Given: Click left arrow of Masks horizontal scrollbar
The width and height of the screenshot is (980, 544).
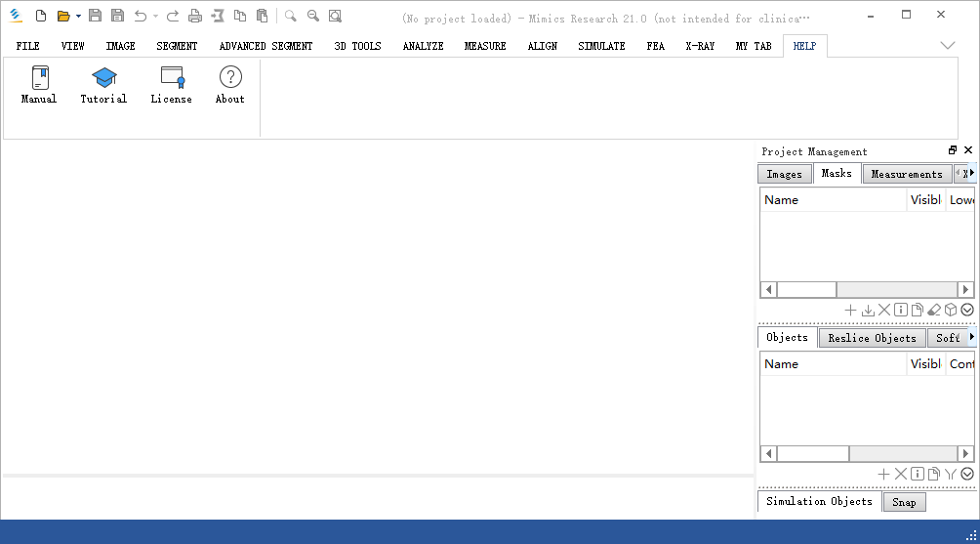Looking at the screenshot, I should pos(769,289).
